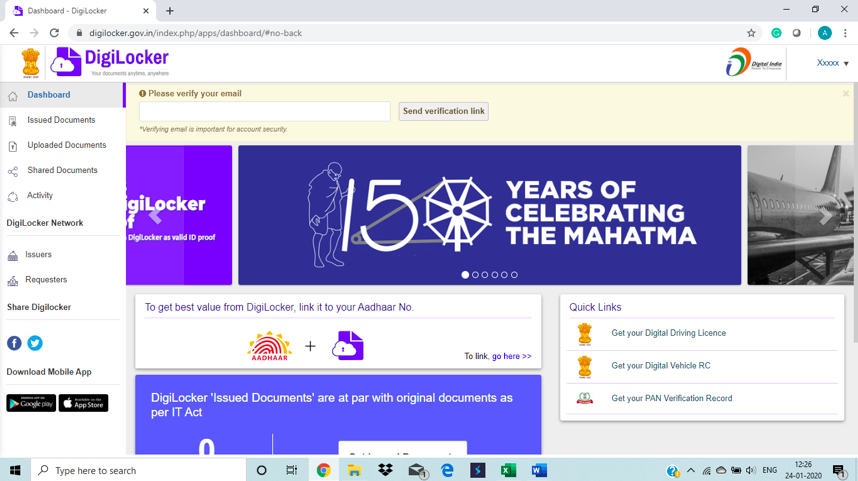The width and height of the screenshot is (858, 481).
Task: Open the Dashboard sidebar item
Action: [x=49, y=95]
